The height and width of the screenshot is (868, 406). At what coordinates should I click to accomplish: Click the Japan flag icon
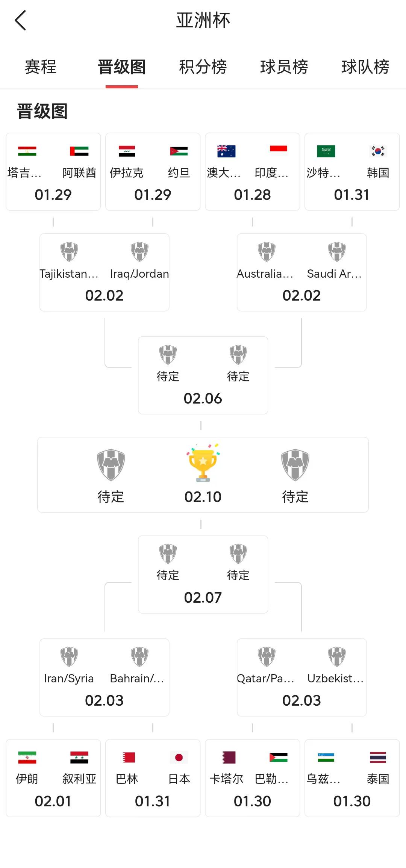(x=179, y=757)
